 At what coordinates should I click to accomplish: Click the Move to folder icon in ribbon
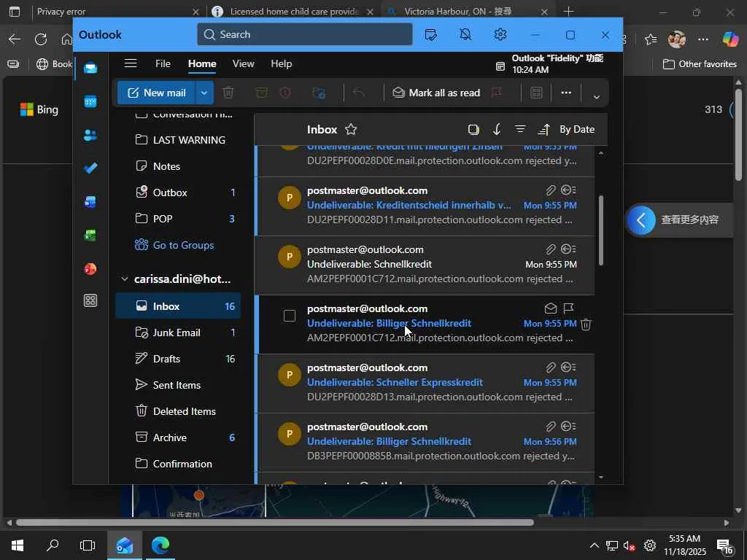(319, 93)
